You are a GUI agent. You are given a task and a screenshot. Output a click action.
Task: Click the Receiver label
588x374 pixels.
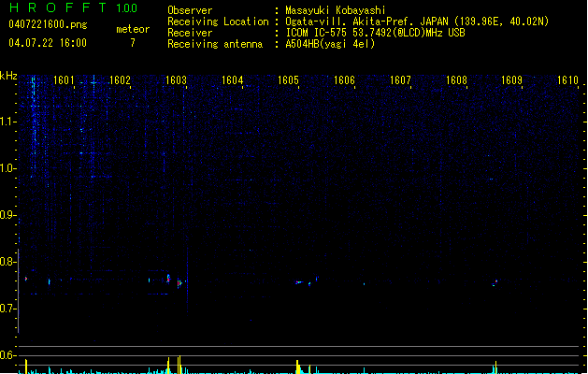[x=190, y=33]
